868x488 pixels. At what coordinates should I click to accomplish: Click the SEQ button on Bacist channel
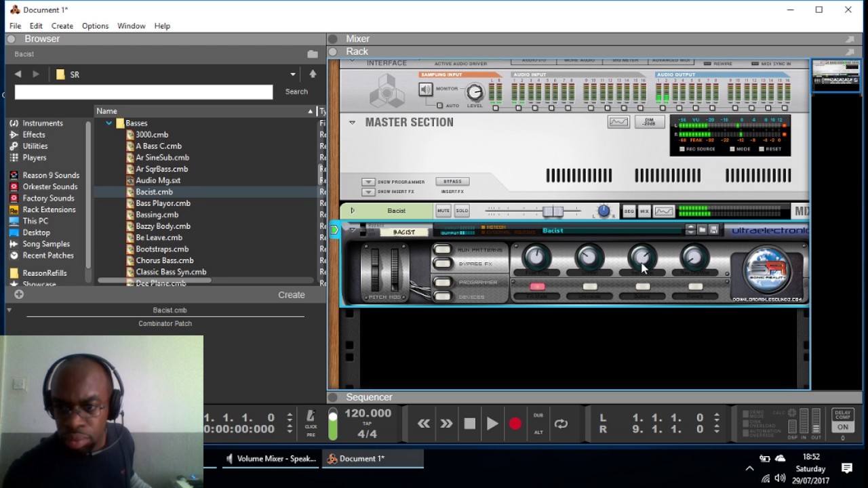[x=629, y=211]
